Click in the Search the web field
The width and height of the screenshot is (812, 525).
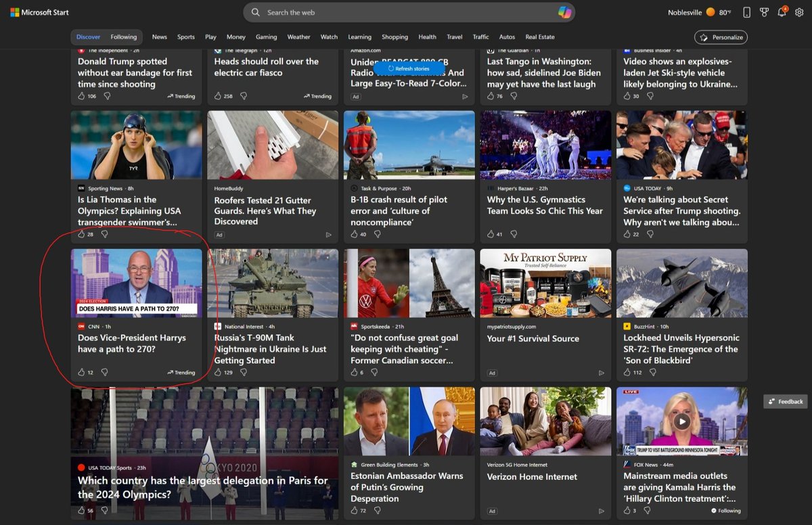409,12
